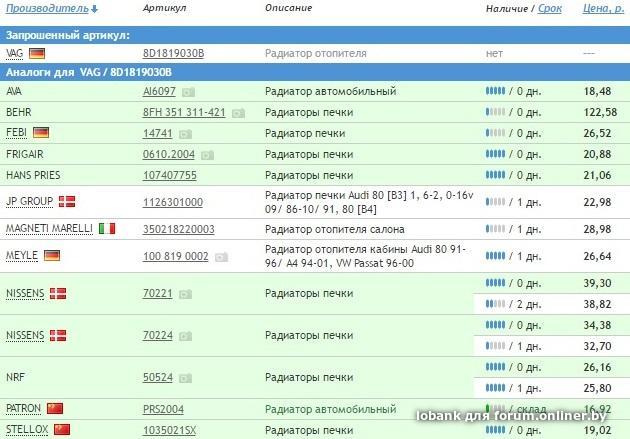Click Danish flag beside NISSENS 70224
Screen dimensions: 630x439
(x=58, y=335)
